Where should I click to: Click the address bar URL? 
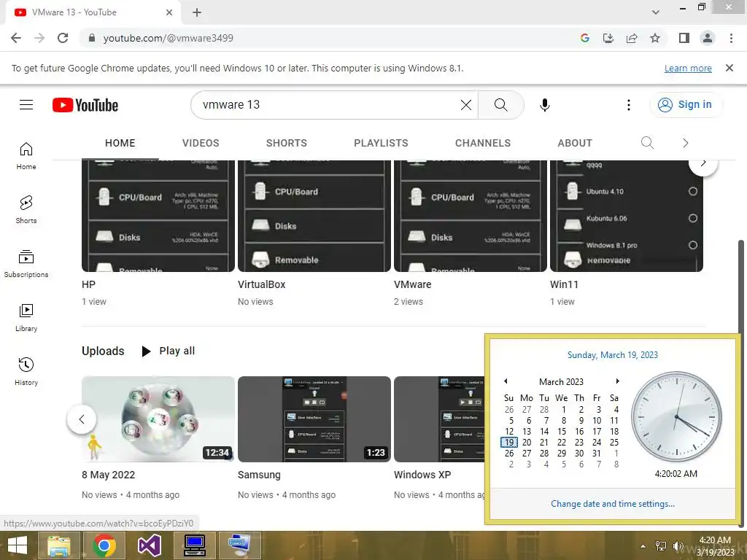coord(169,38)
